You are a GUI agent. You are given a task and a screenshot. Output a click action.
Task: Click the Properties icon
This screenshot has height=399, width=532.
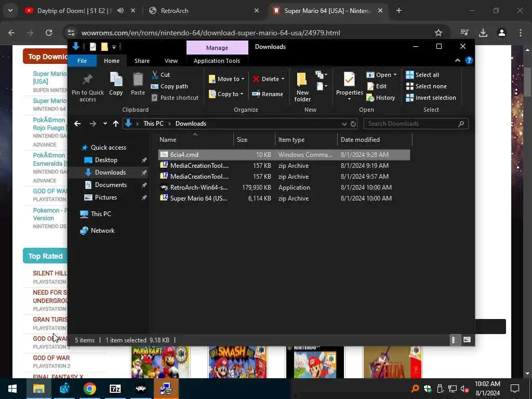[x=349, y=80]
